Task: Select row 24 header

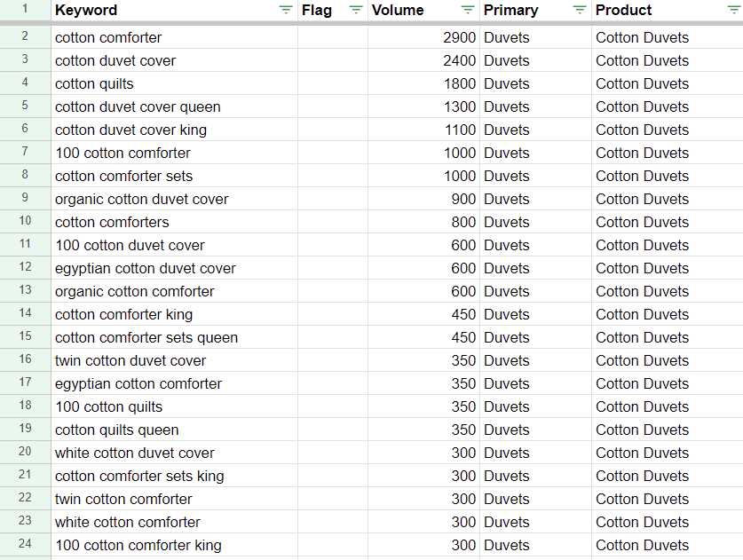Action: [x=25, y=545]
